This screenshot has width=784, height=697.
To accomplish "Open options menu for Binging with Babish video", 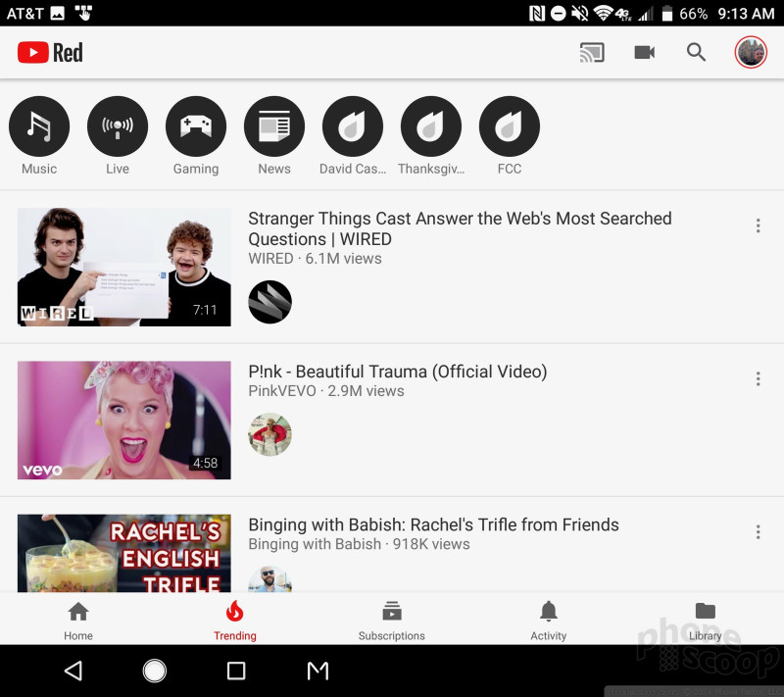I will [758, 531].
